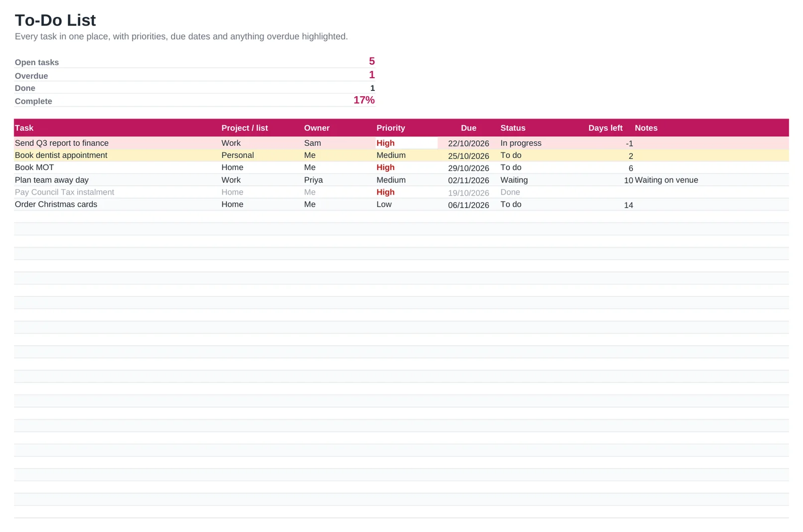Click the 'Project / list' column header

pyautogui.click(x=244, y=128)
